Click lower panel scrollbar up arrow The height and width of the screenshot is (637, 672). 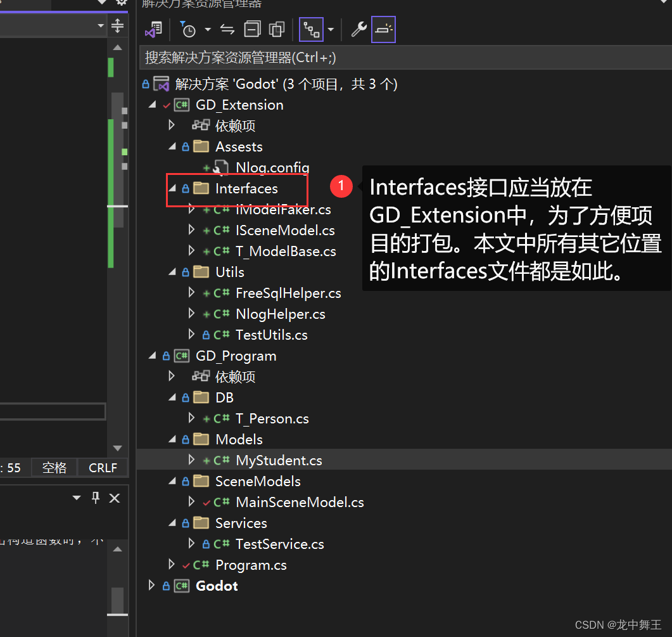tap(117, 549)
